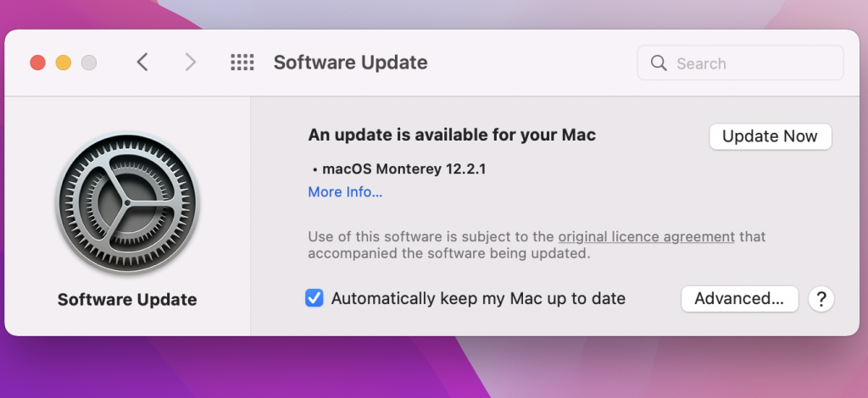This screenshot has width=868, height=398.
Task: Open help with the question mark button
Action: pyautogui.click(x=821, y=299)
